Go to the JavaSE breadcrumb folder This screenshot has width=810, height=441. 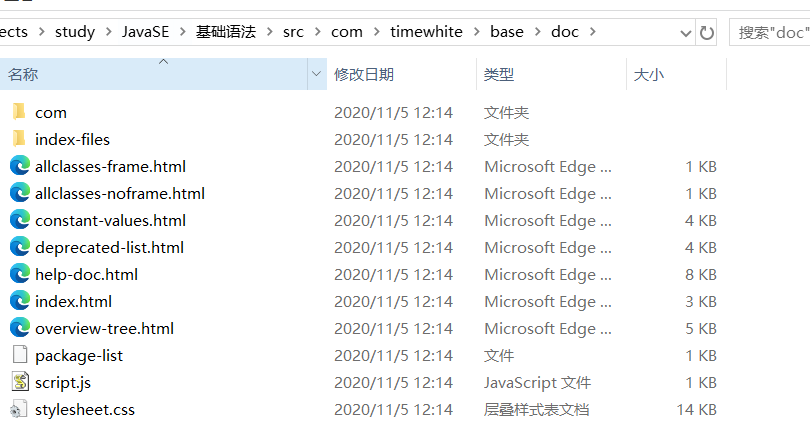tap(145, 32)
